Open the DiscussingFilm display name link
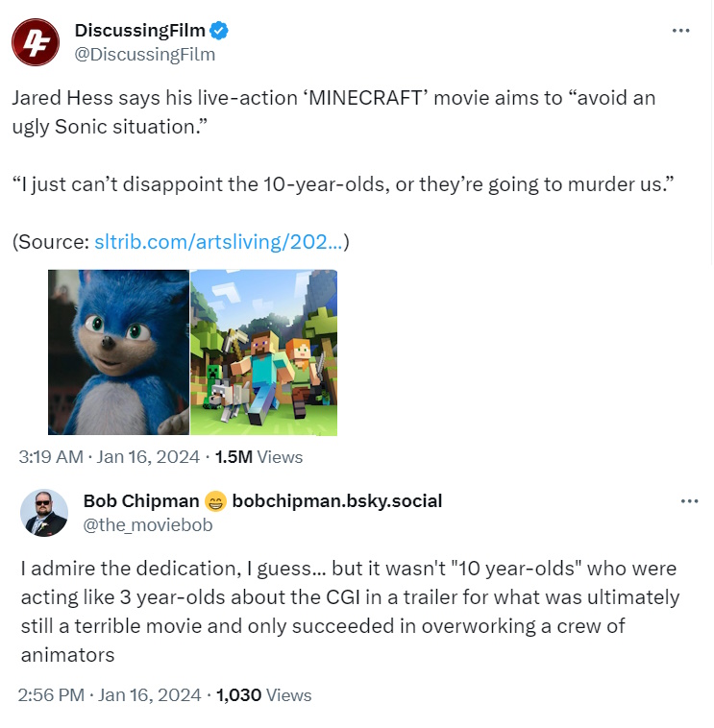This screenshot has width=714, height=728. tap(139, 31)
